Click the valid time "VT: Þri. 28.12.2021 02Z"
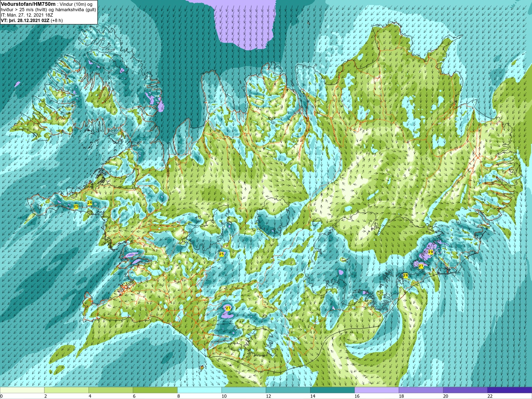 pyautogui.click(x=25, y=20)
